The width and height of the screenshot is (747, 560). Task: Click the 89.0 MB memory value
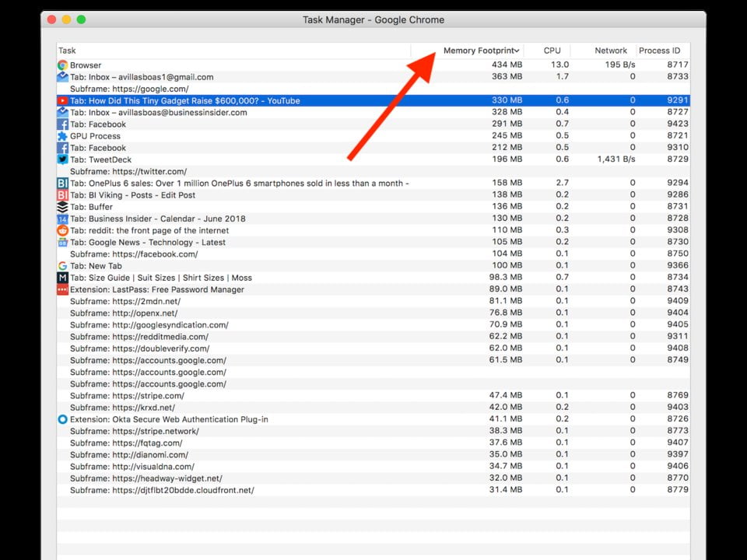click(506, 289)
